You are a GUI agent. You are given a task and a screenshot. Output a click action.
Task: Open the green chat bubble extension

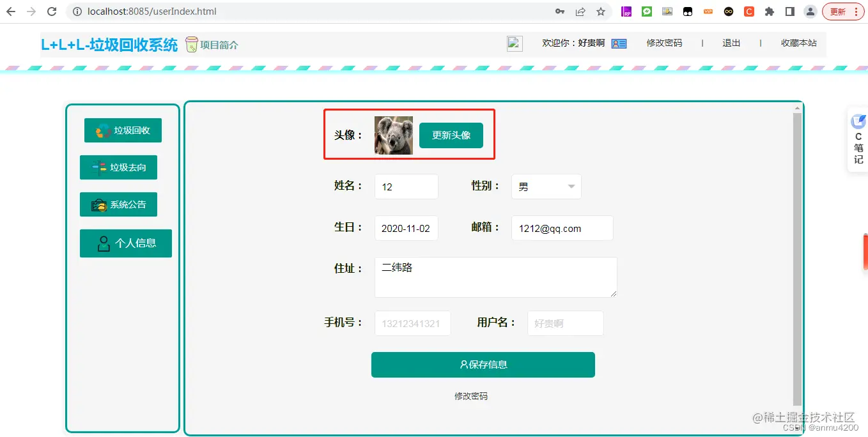(647, 11)
